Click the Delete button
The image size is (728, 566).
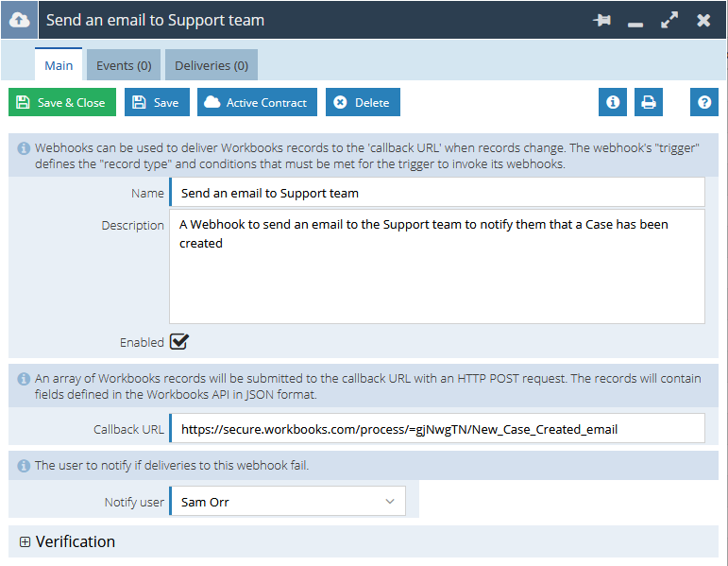[363, 102]
